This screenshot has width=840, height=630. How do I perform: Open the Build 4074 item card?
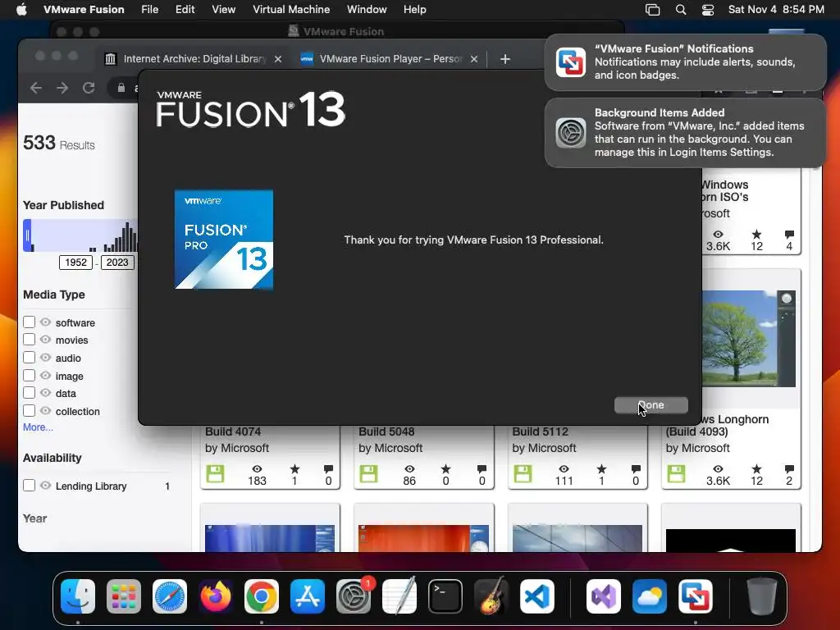coord(269,457)
